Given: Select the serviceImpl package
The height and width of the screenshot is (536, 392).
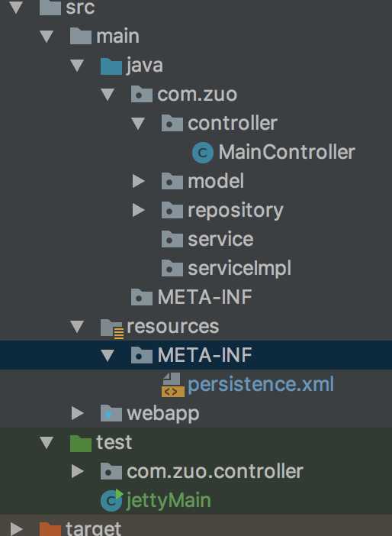Looking at the screenshot, I should [239, 268].
